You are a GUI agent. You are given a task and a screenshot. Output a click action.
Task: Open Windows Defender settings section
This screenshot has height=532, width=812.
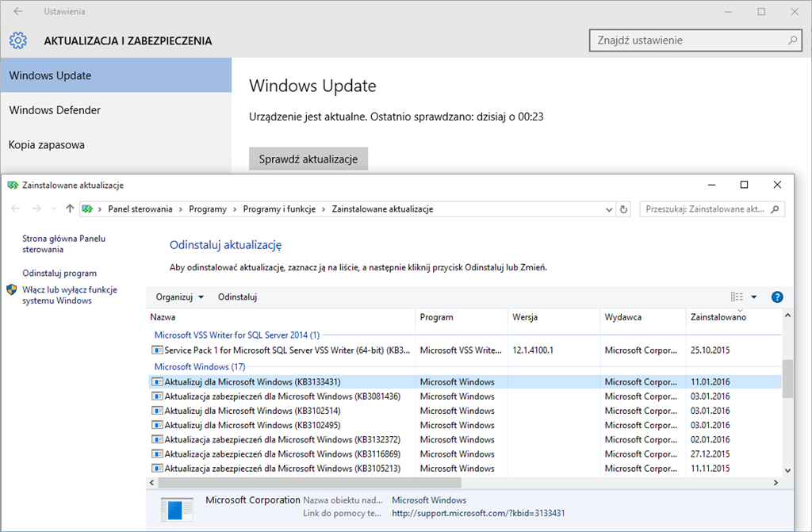click(116, 110)
